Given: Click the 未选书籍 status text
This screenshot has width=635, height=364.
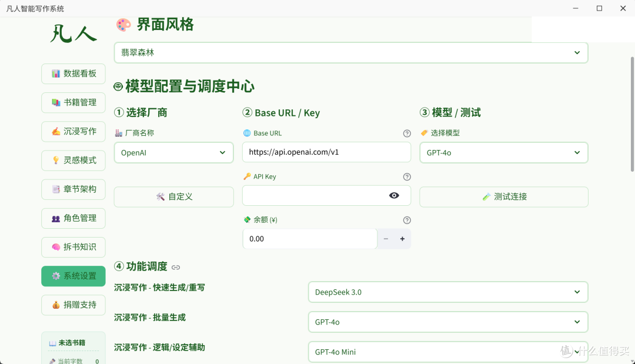Looking at the screenshot, I should coord(72,343).
